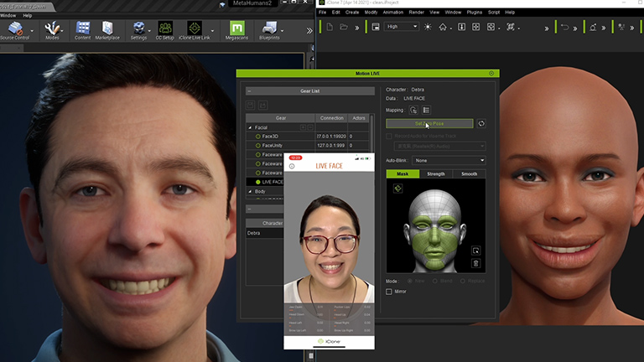
Task: Open iClone Modify menu
Action: pyautogui.click(x=371, y=13)
